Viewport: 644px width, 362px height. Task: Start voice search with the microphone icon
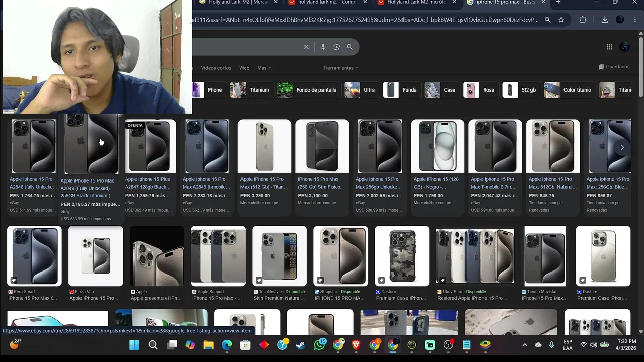coord(323,47)
